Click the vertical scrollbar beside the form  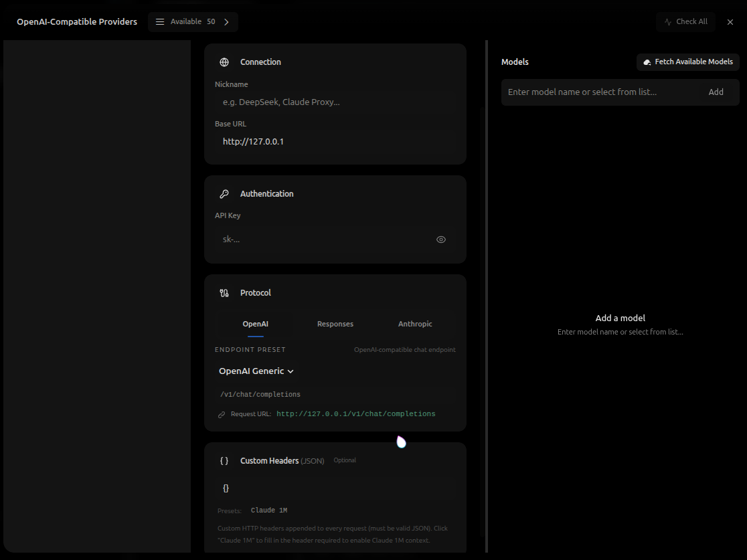coord(487,296)
